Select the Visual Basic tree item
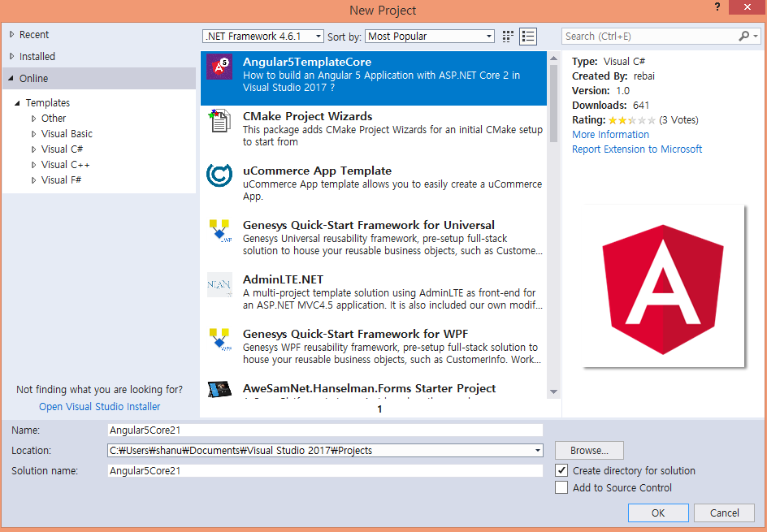This screenshot has width=767, height=532. (x=67, y=133)
